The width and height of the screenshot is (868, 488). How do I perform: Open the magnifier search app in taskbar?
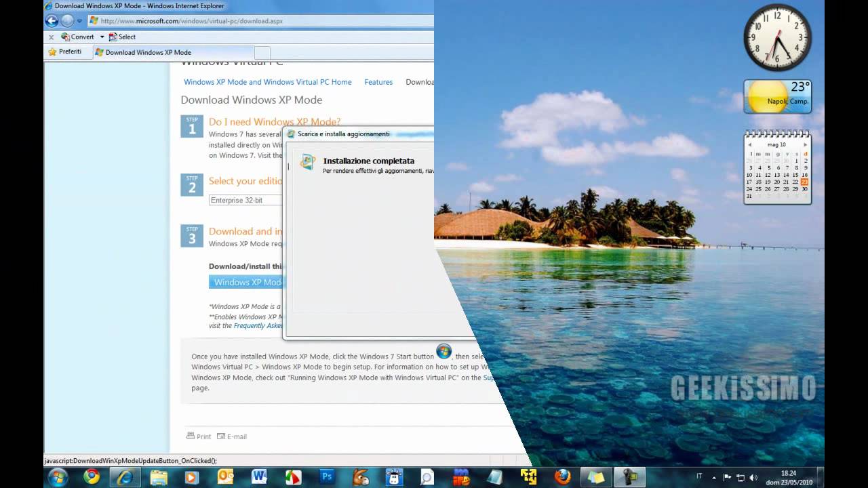coord(427,477)
